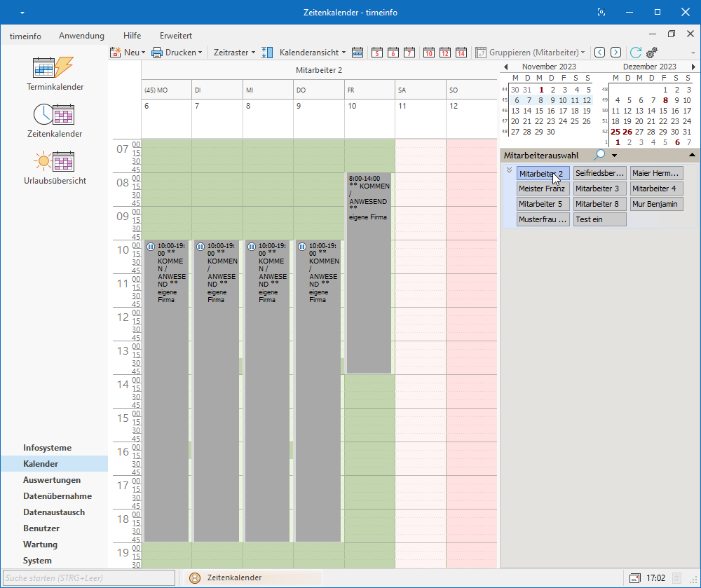Select November 15 in the mini calendar

click(x=540, y=111)
